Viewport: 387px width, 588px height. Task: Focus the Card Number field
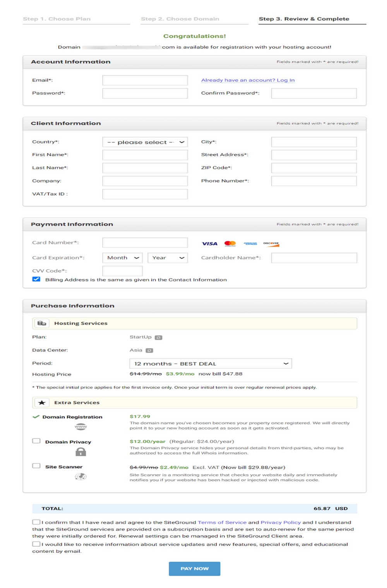[x=145, y=243]
